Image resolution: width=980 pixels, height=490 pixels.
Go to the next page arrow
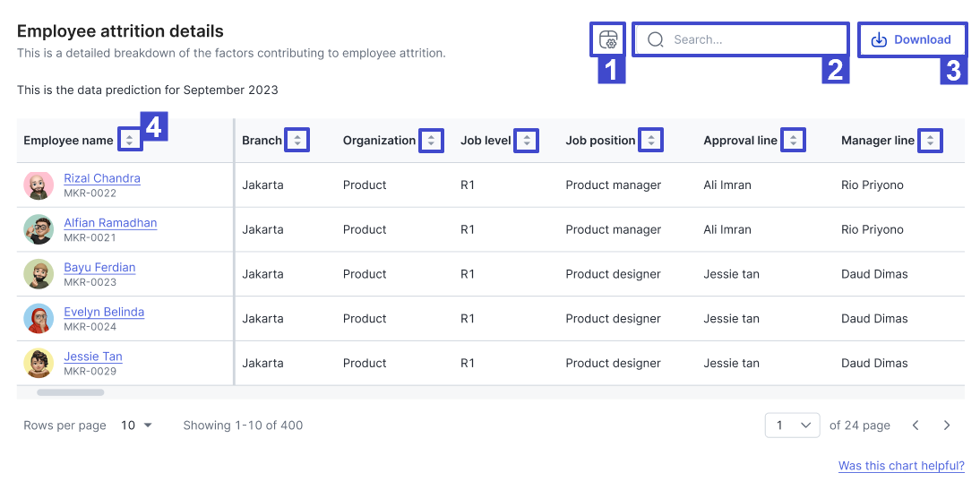point(947,425)
